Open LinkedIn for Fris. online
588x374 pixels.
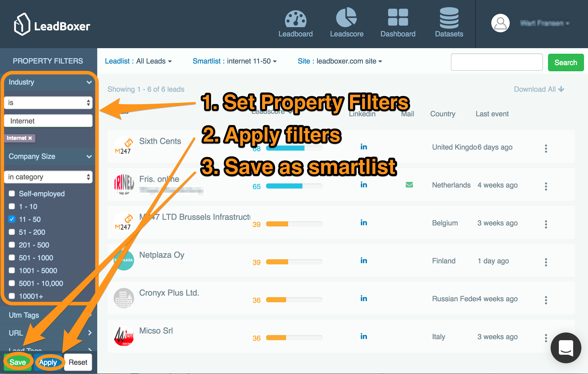coord(364,185)
